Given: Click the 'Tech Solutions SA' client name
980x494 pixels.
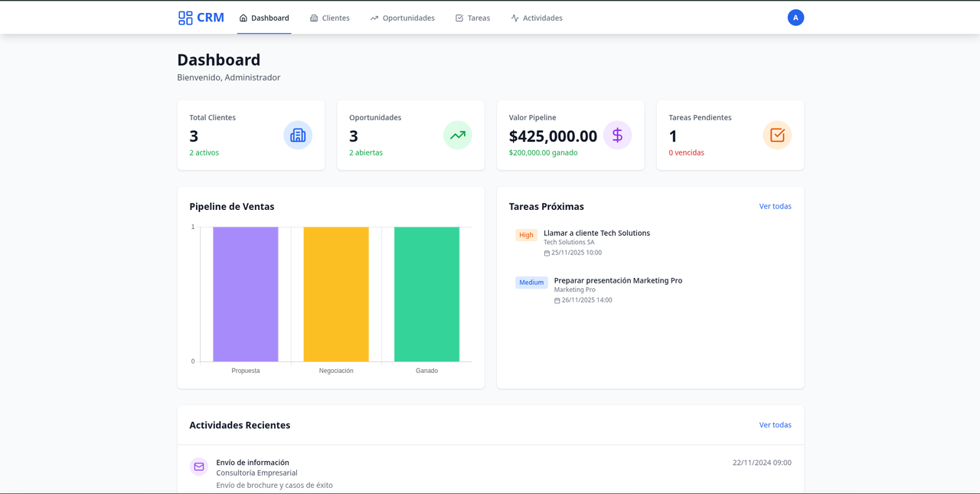Looking at the screenshot, I should click(x=569, y=242).
